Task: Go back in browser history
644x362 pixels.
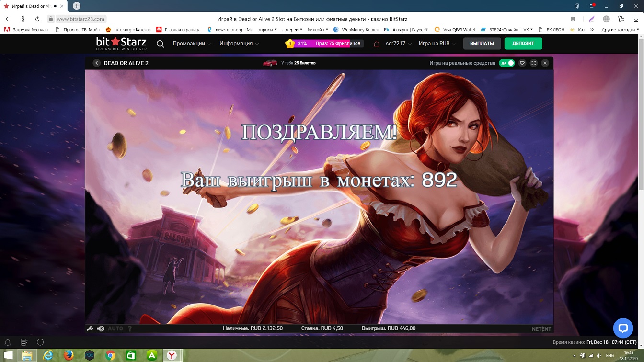Action: (x=8, y=19)
